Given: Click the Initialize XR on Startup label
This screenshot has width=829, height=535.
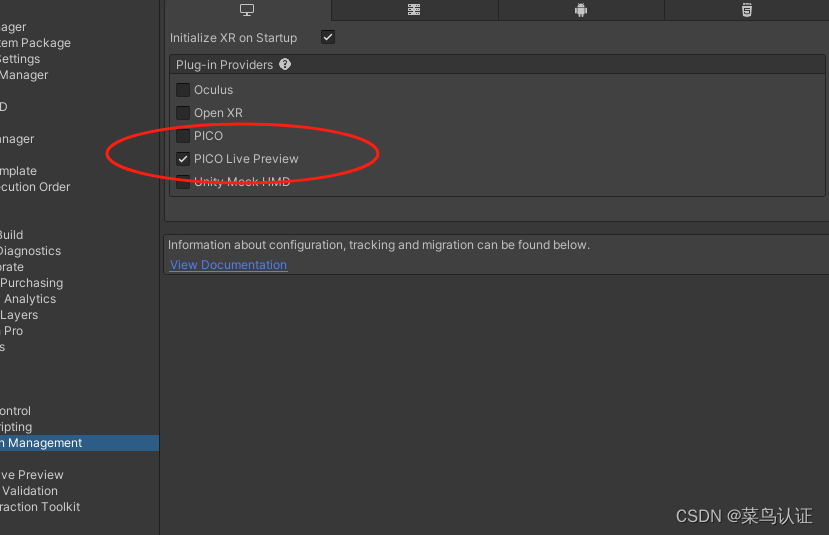Looking at the screenshot, I should click(233, 38).
